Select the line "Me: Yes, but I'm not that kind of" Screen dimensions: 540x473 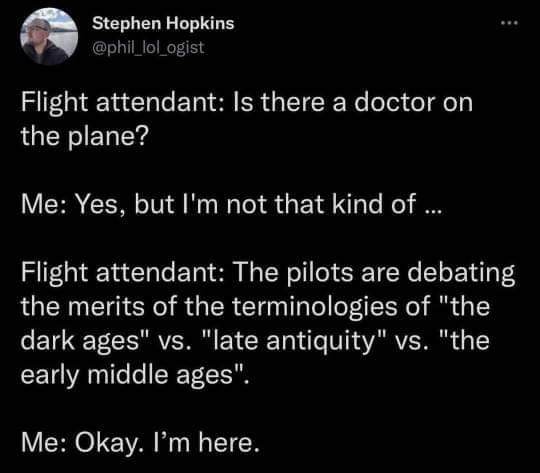218,204
